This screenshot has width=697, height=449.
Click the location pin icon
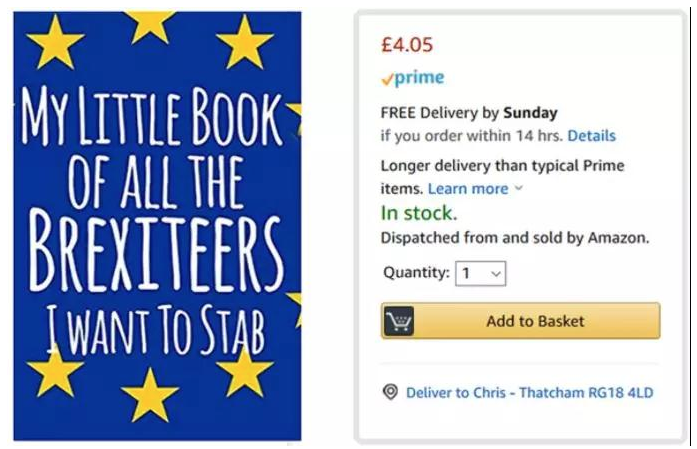pyautogui.click(x=390, y=392)
